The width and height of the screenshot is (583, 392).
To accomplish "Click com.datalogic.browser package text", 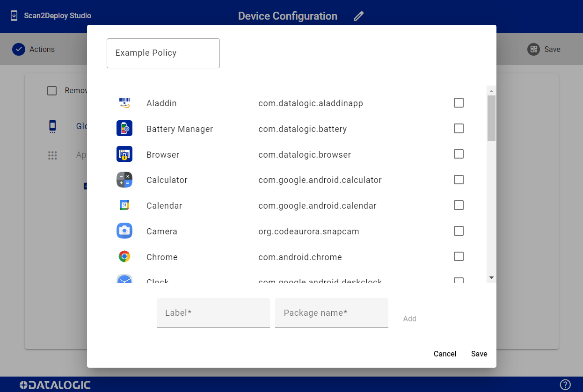I will [305, 155].
